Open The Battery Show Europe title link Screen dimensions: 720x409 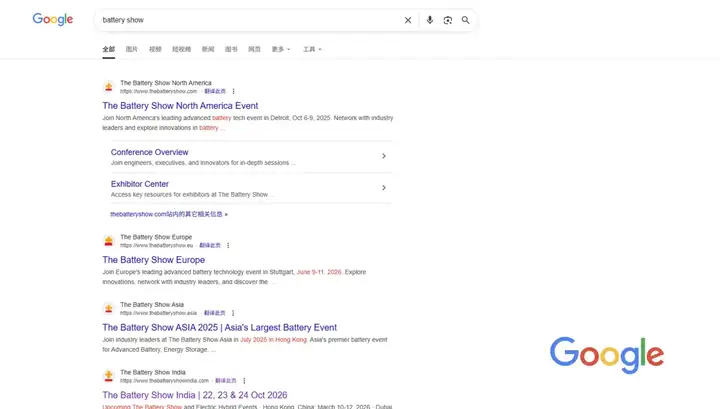click(153, 260)
